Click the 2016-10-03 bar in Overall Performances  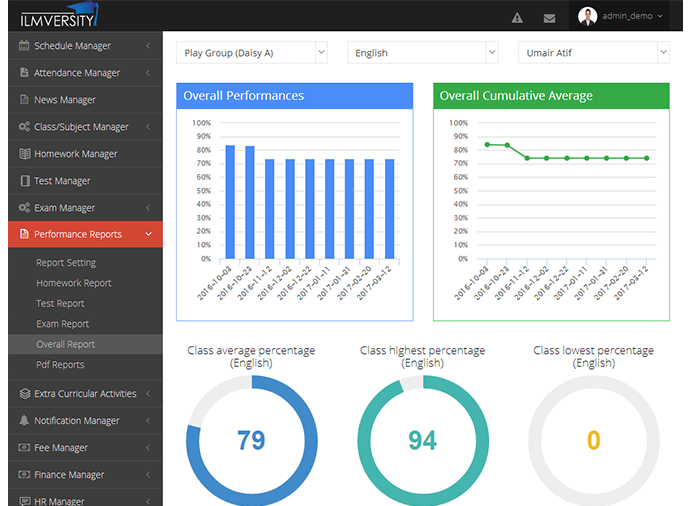(230, 202)
